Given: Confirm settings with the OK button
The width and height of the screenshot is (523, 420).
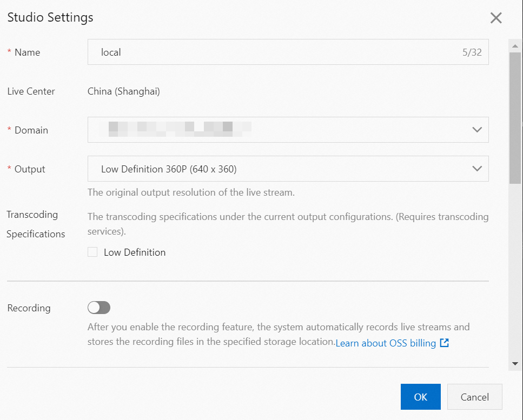Looking at the screenshot, I should point(420,397).
